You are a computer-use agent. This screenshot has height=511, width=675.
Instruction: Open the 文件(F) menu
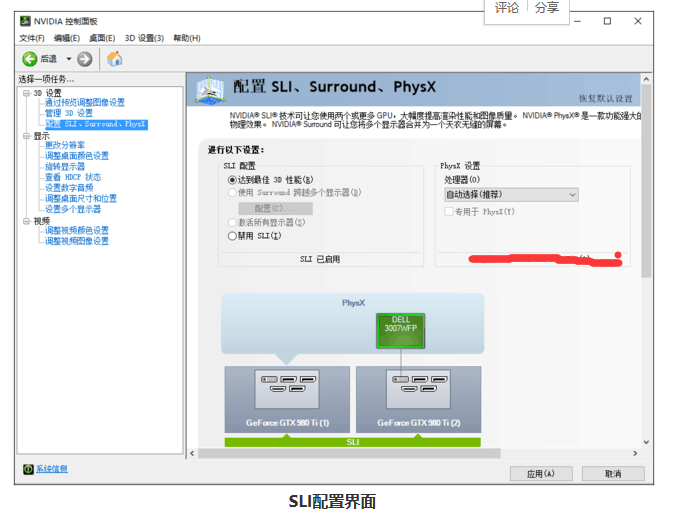click(32, 38)
